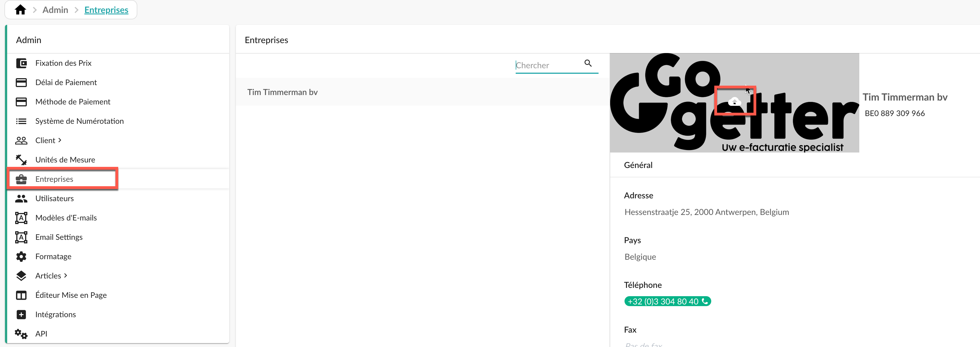980x347 pixels.
Task: Click the Entreprises briefcase icon
Action: coord(21,179)
